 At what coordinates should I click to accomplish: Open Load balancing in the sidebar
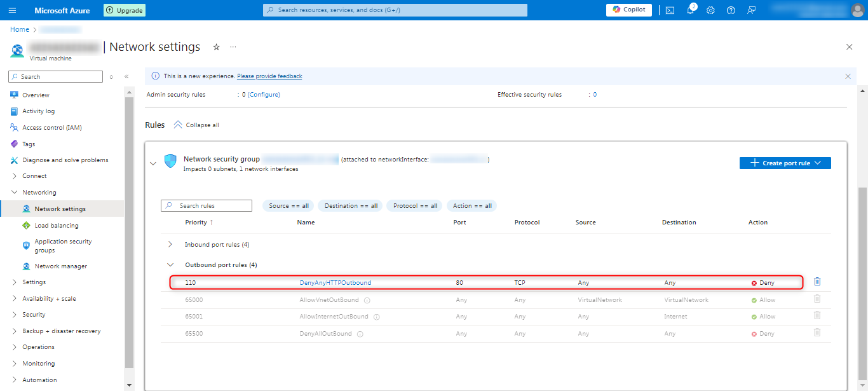point(57,225)
